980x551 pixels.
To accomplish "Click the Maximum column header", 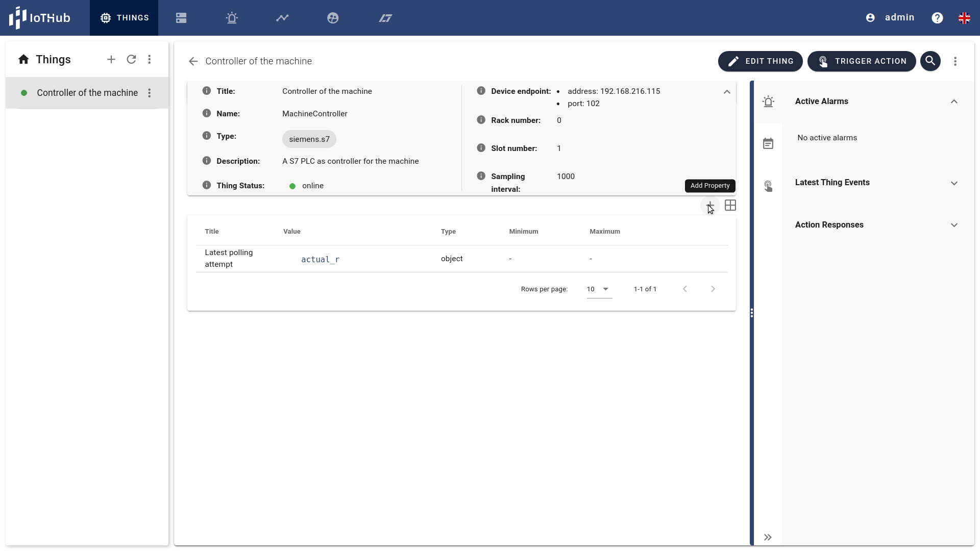I will click(x=605, y=232).
